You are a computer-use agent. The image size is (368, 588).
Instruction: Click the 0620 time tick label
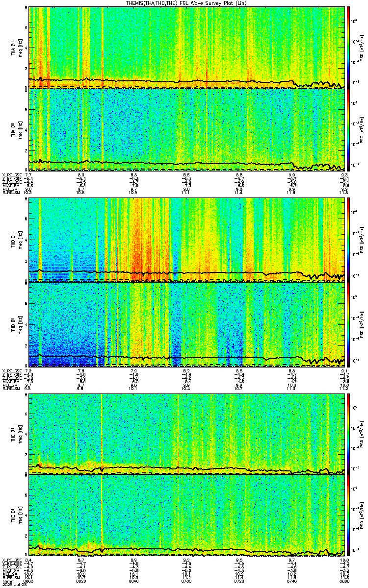(x=81, y=581)
